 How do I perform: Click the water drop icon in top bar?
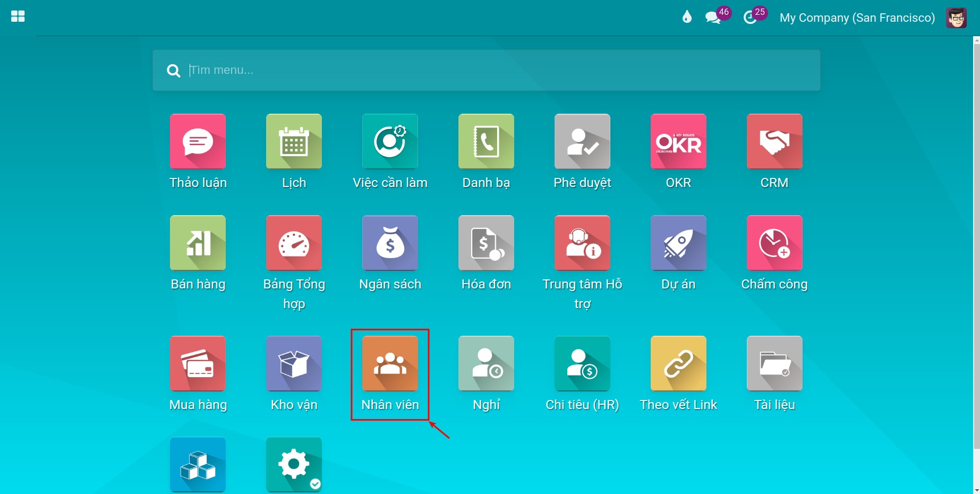pos(687,17)
